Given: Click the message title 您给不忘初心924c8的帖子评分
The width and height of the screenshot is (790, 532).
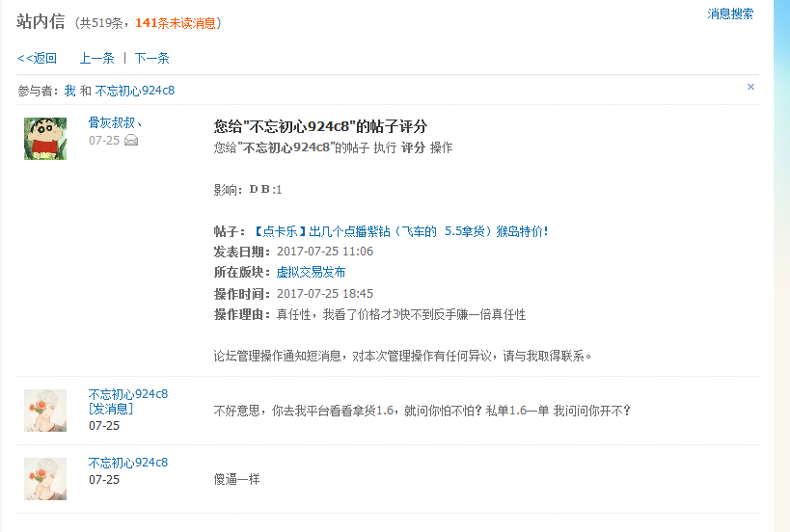Looking at the screenshot, I should pyautogui.click(x=320, y=126).
